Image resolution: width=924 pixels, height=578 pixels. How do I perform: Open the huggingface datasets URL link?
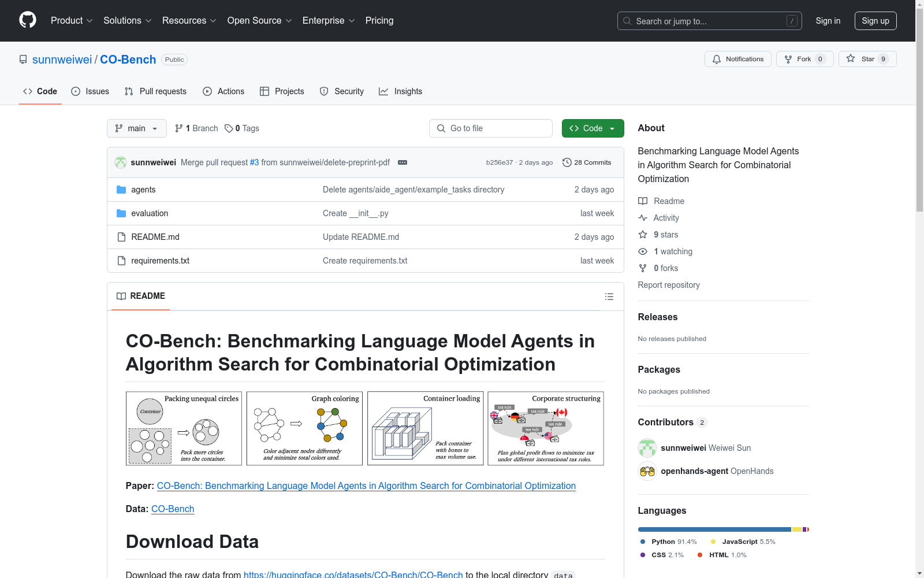click(x=353, y=575)
